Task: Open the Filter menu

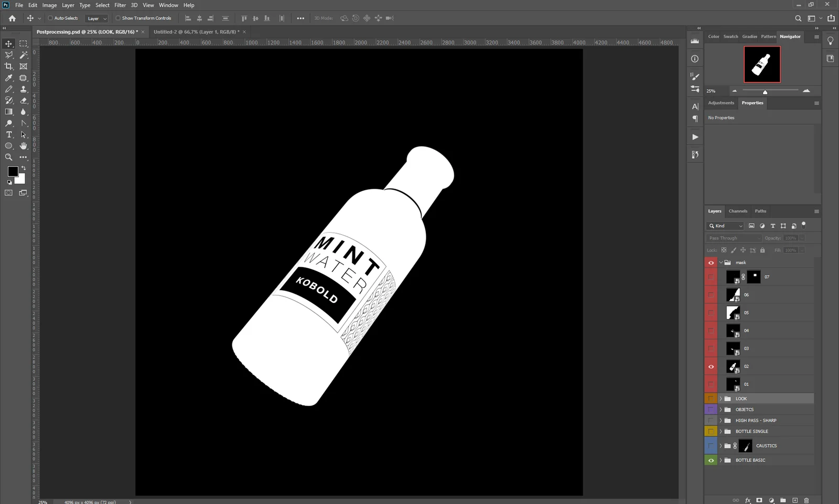Action: tap(120, 5)
